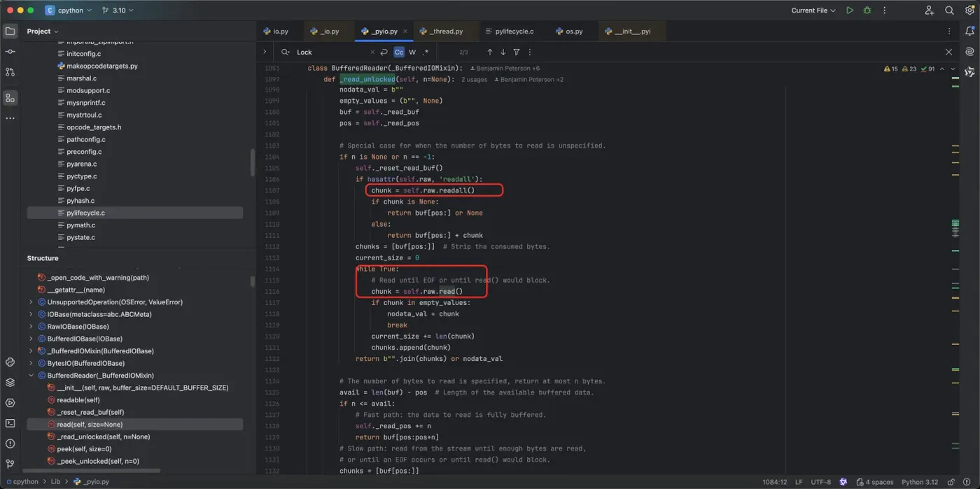Go to next highlighted error arrow

point(953,69)
